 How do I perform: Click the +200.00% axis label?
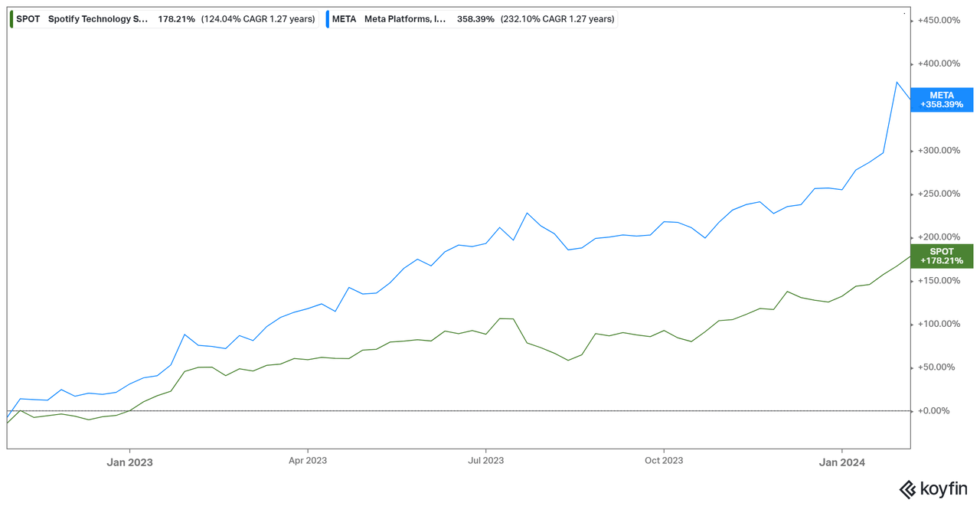coord(938,237)
